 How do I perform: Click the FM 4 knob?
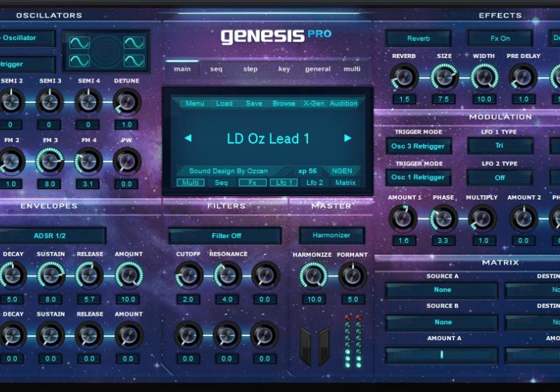pos(88,162)
